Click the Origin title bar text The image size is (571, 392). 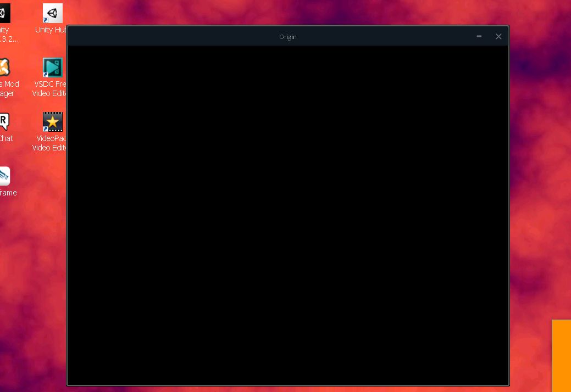tap(287, 36)
